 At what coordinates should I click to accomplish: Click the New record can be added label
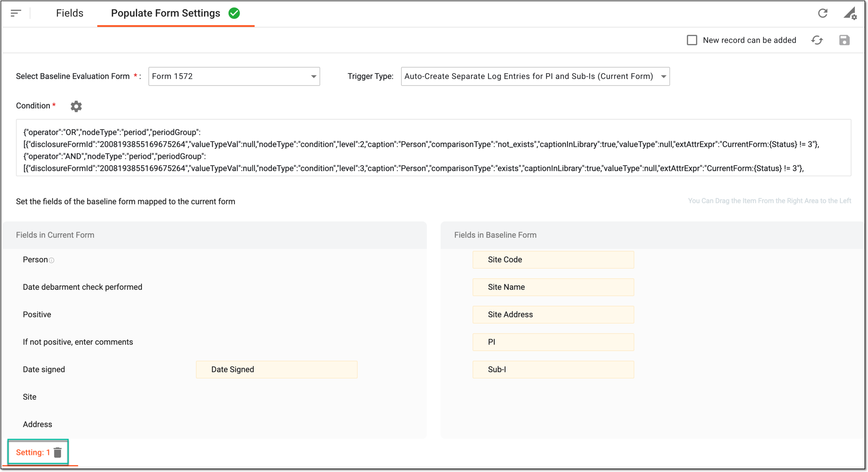click(x=749, y=40)
